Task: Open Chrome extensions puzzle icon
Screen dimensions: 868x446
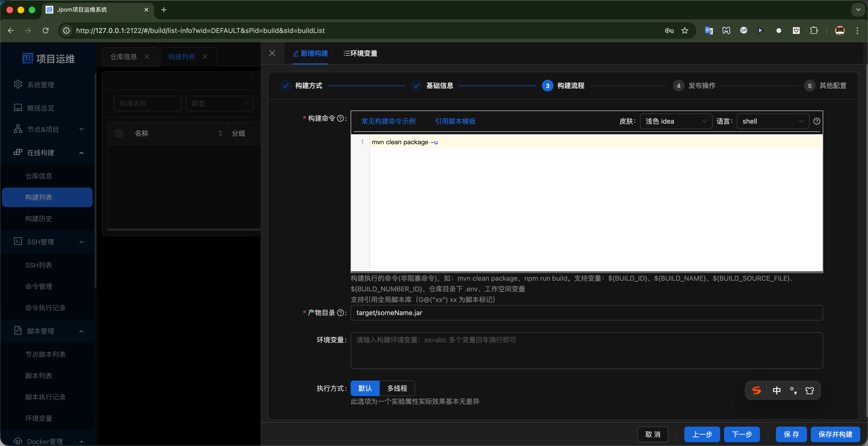Action: [814, 31]
